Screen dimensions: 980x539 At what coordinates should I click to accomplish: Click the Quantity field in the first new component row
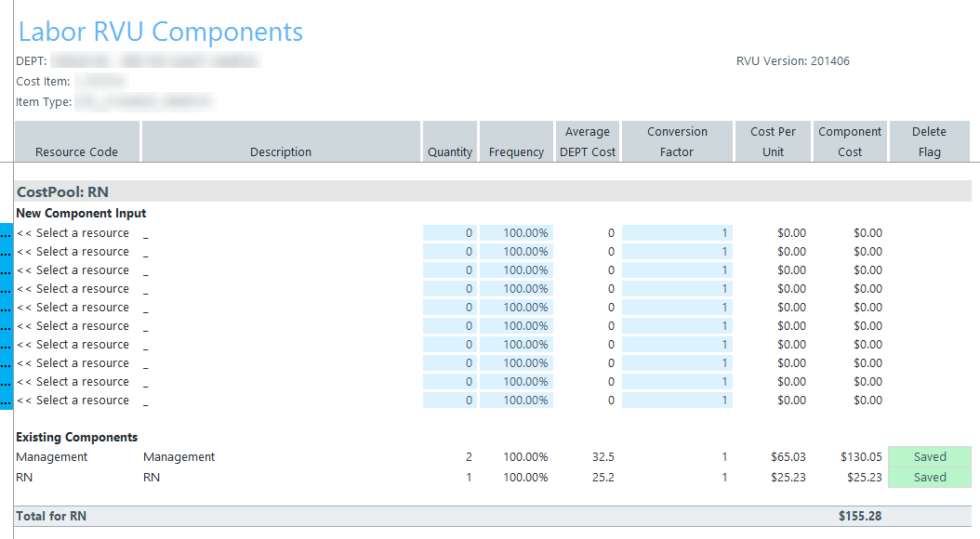pyautogui.click(x=450, y=233)
